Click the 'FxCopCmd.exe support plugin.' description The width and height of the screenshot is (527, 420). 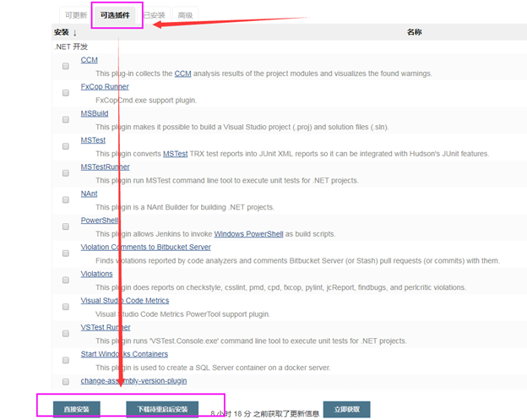click(146, 101)
